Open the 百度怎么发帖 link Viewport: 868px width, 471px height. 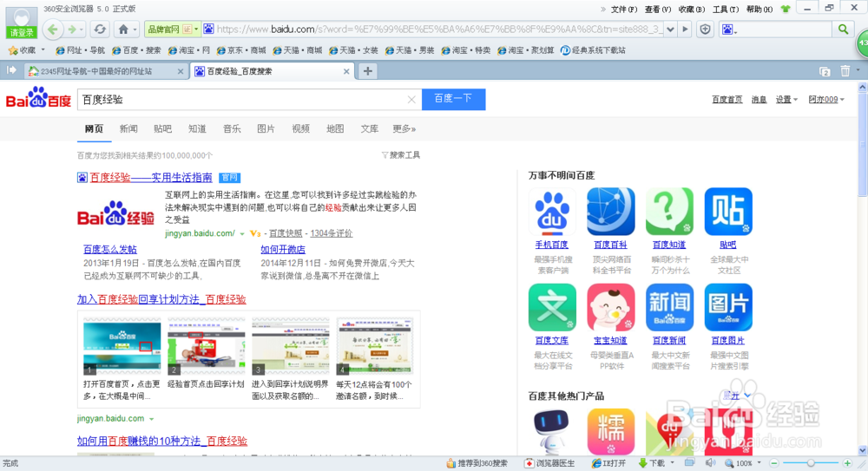tap(110, 250)
